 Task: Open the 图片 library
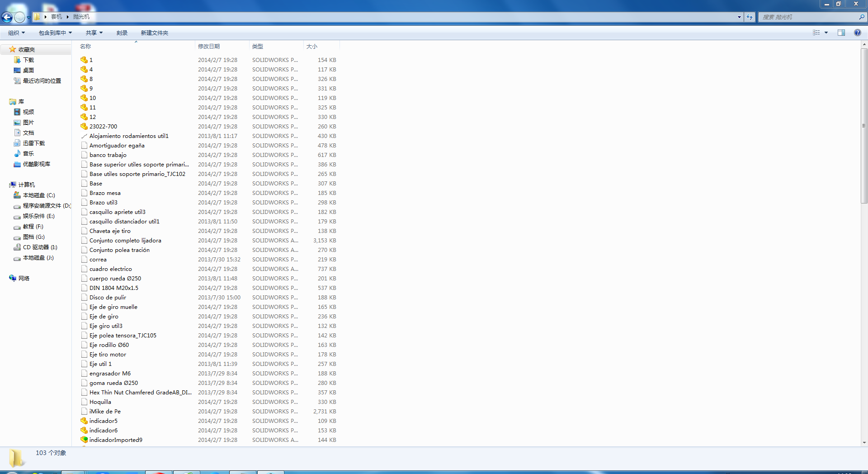pos(28,122)
